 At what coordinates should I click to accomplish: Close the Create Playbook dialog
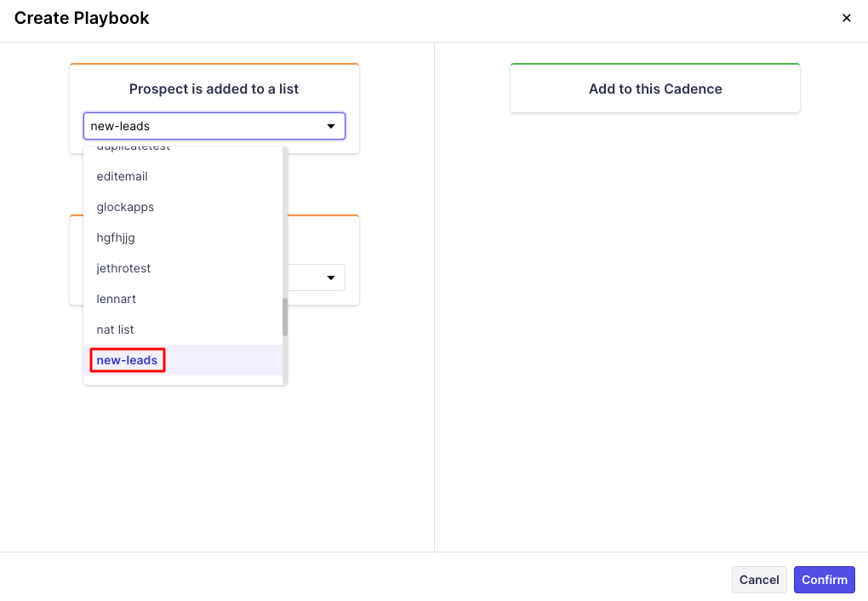tap(846, 18)
